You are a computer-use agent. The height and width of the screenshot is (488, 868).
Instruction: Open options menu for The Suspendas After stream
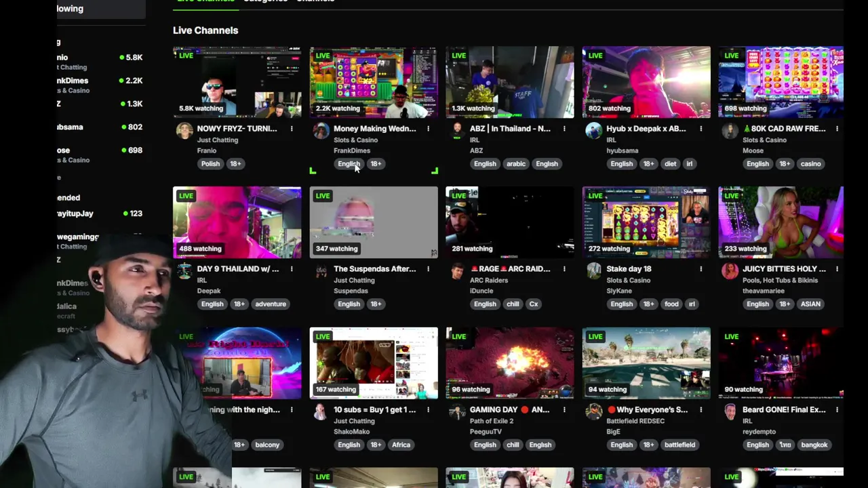(428, 269)
